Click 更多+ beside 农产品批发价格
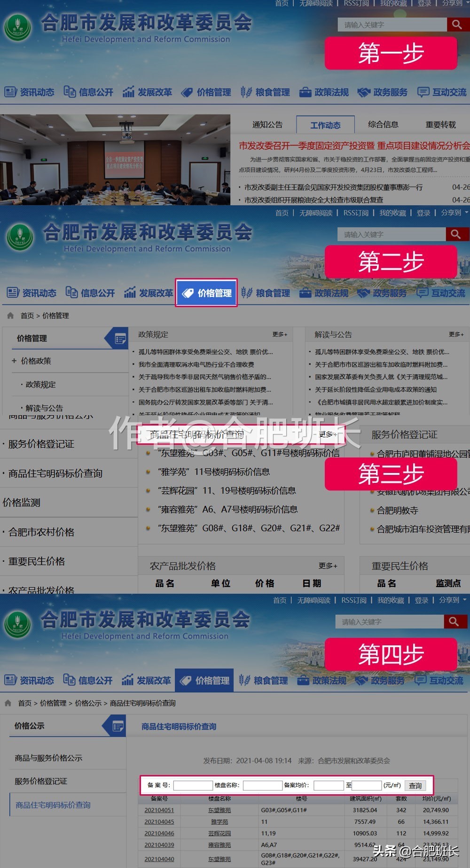470x868 pixels. click(x=328, y=566)
